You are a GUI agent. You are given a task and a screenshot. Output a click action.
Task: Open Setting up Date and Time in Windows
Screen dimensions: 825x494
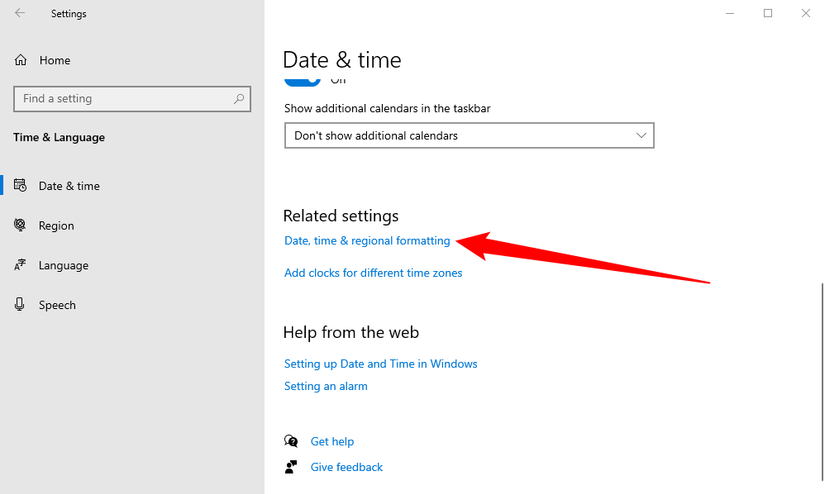[380, 364]
